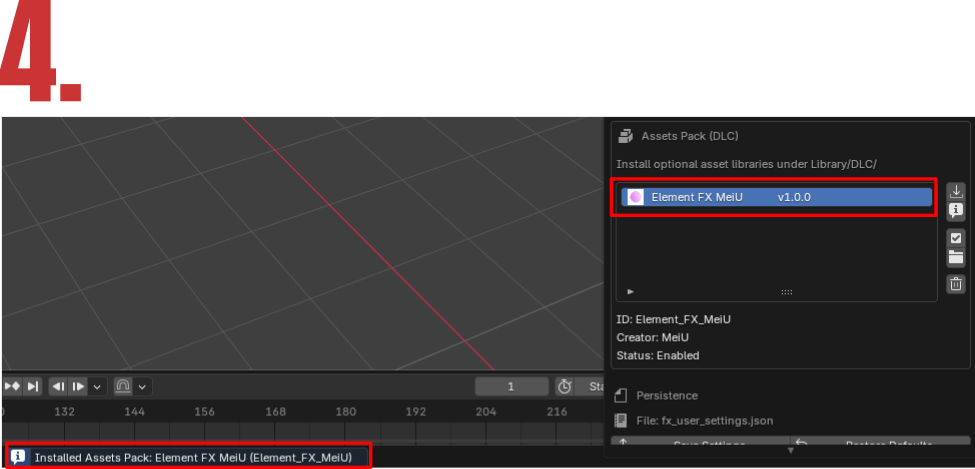Image resolution: width=975 pixels, height=469 pixels.
Task: Click the status bar info report icon
Action: pos(19,457)
